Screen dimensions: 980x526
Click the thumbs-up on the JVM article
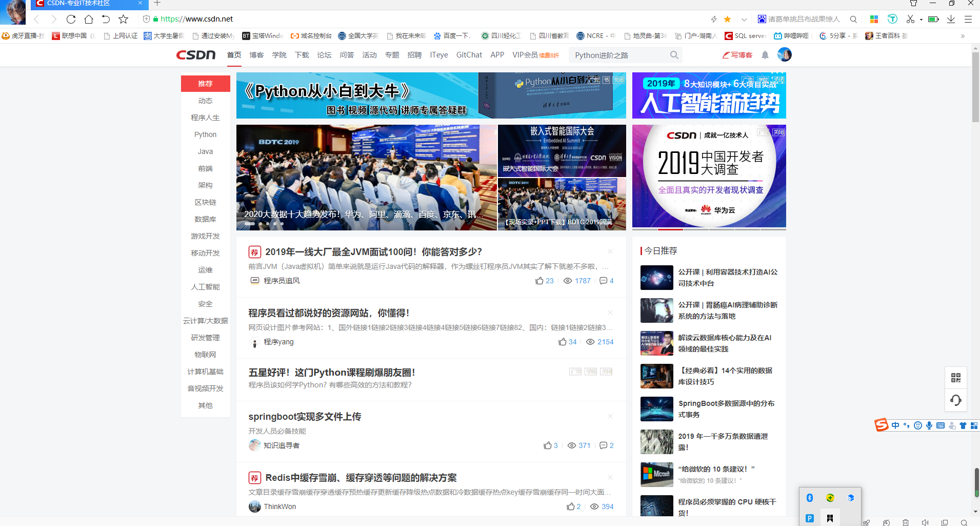point(539,281)
